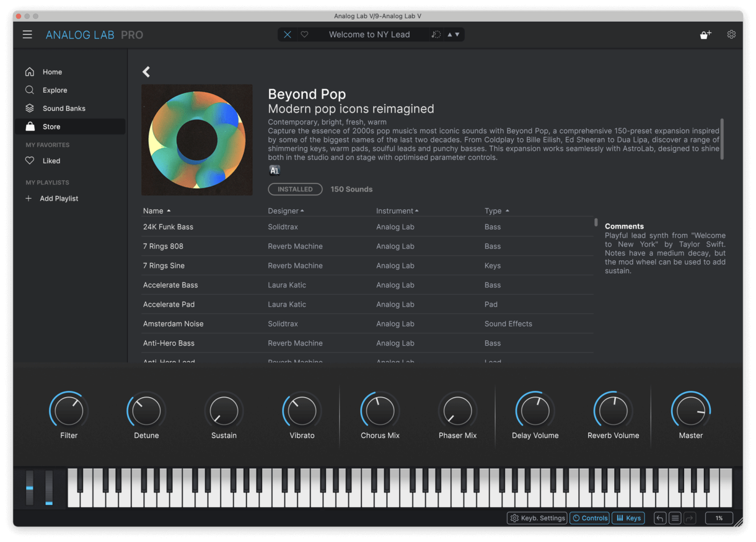The width and height of the screenshot is (756, 542).
Task: Click the undo arrow in the bottom bar
Action: click(660, 518)
